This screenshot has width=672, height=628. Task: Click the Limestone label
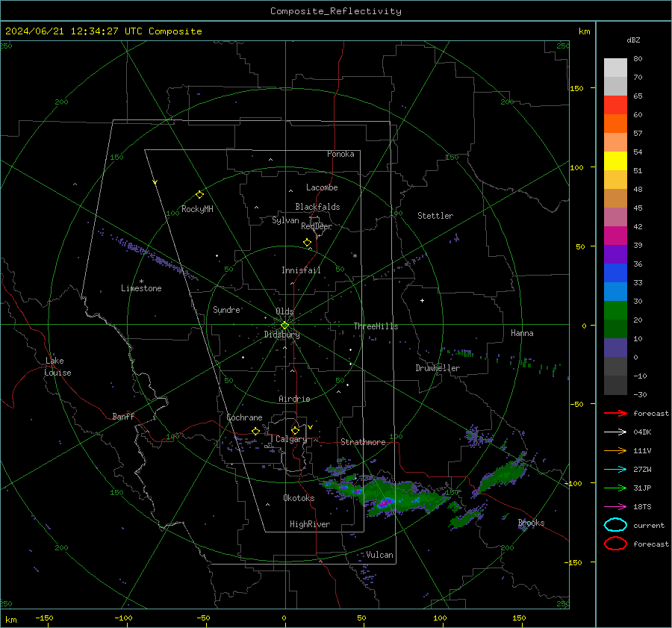click(141, 288)
